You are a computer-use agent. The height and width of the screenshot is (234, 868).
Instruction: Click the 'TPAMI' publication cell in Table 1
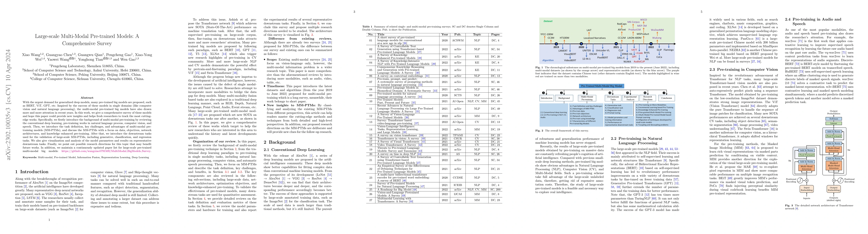point(458,135)
